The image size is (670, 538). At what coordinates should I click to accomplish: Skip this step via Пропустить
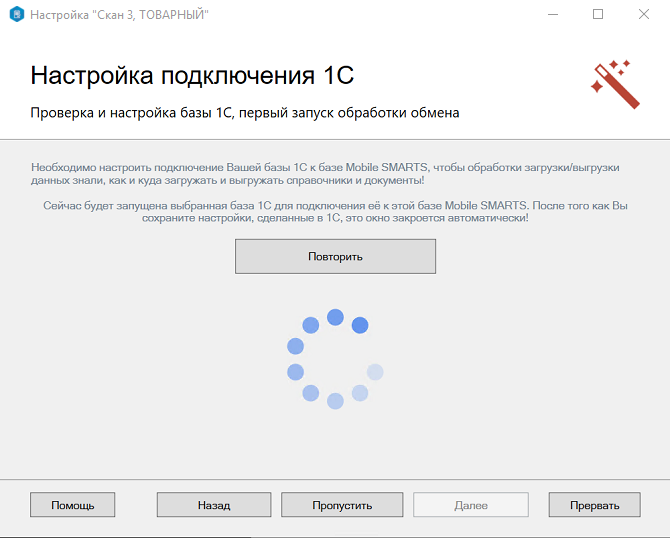(342, 505)
